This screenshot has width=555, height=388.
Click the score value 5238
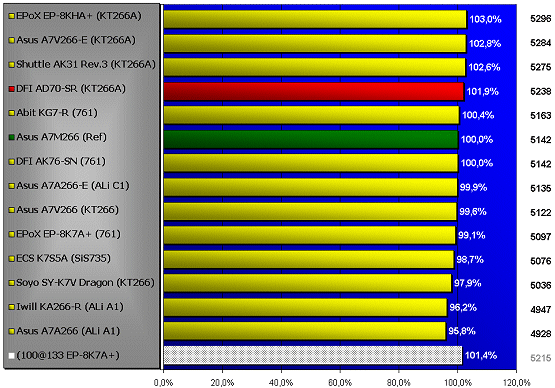tap(541, 91)
